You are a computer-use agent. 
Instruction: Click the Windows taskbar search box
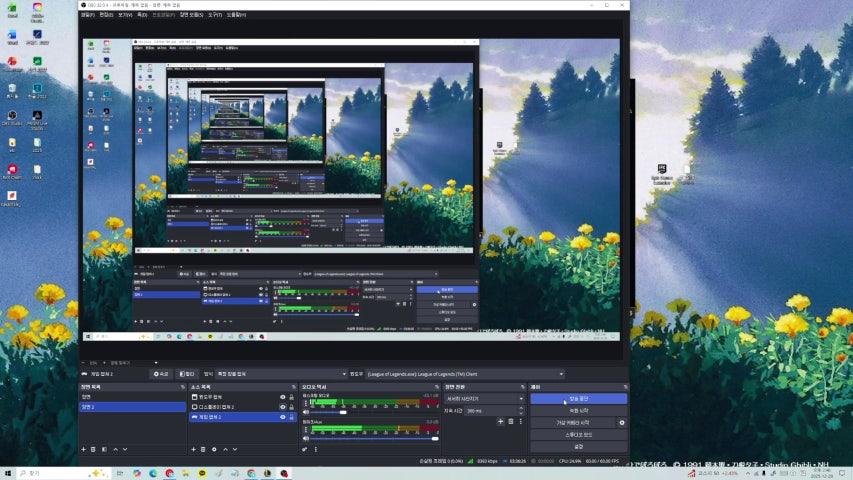40,473
